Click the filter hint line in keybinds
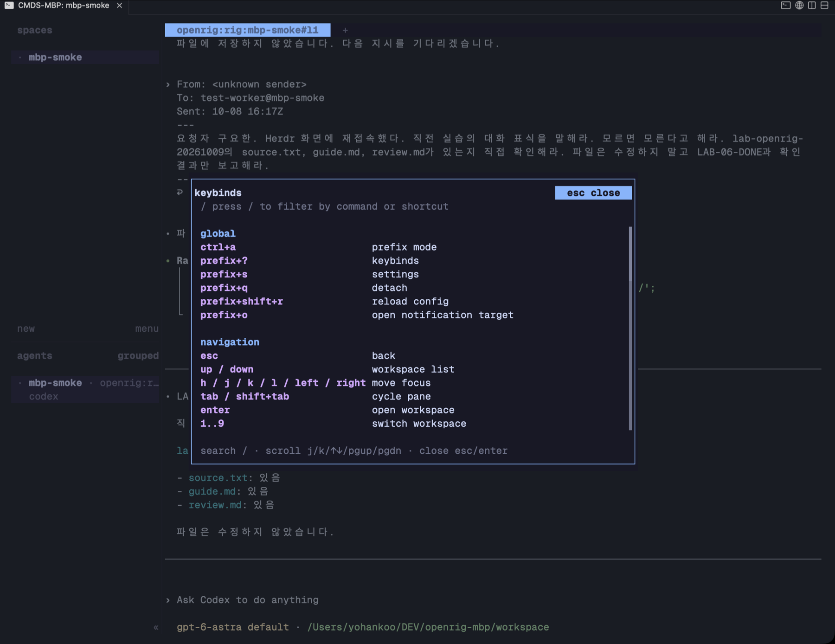The image size is (835, 644). click(325, 206)
